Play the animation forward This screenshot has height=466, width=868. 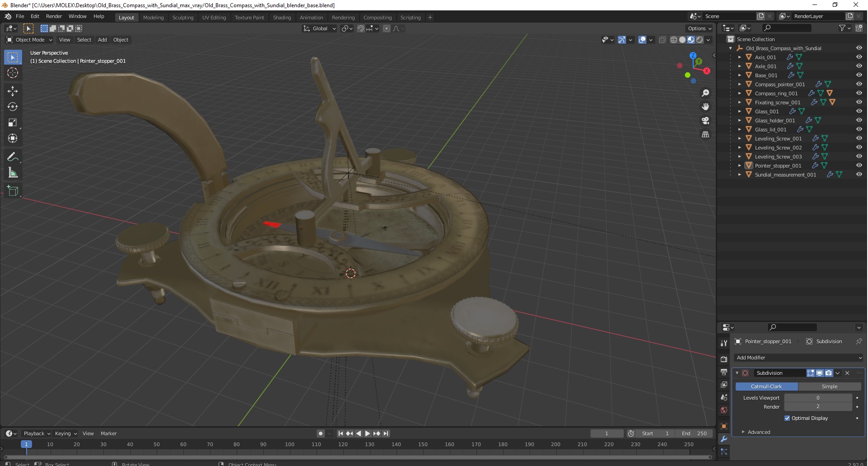(368, 433)
